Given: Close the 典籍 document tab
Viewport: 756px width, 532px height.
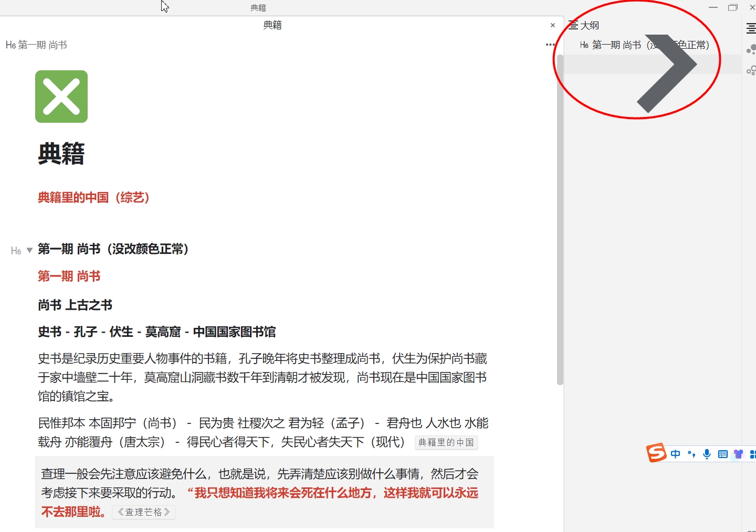Looking at the screenshot, I should pos(552,25).
